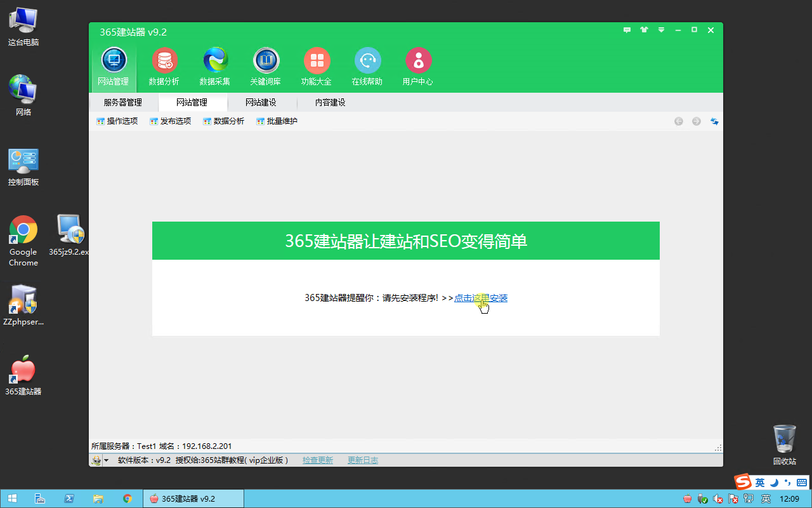This screenshot has height=508, width=812.
Task: Click 所属服务器：Test1 域名：192.168.2.201 text
Action: 162,446
